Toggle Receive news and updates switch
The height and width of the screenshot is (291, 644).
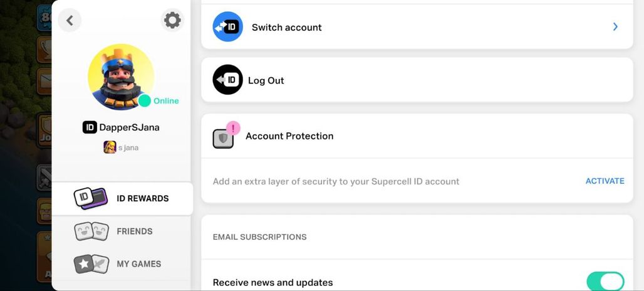point(605,282)
